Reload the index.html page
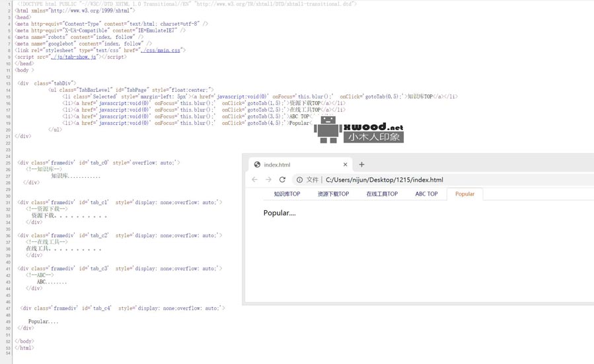 (x=282, y=180)
